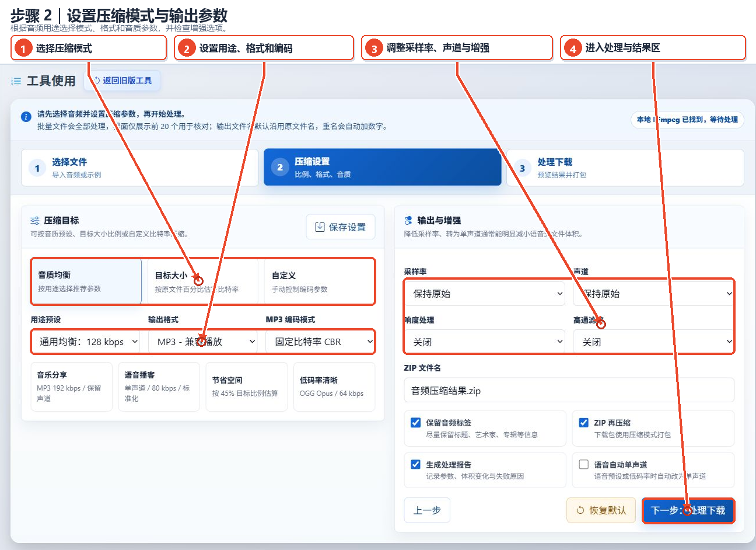This screenshot has height=550, width=756.
Task: Click 上一步 button
Action: click(x=427, y=510)
